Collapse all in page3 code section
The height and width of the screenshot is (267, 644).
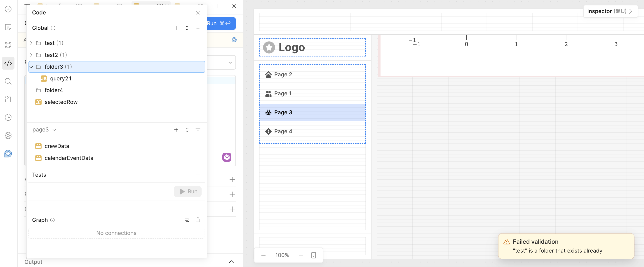[x=187, y=130]
